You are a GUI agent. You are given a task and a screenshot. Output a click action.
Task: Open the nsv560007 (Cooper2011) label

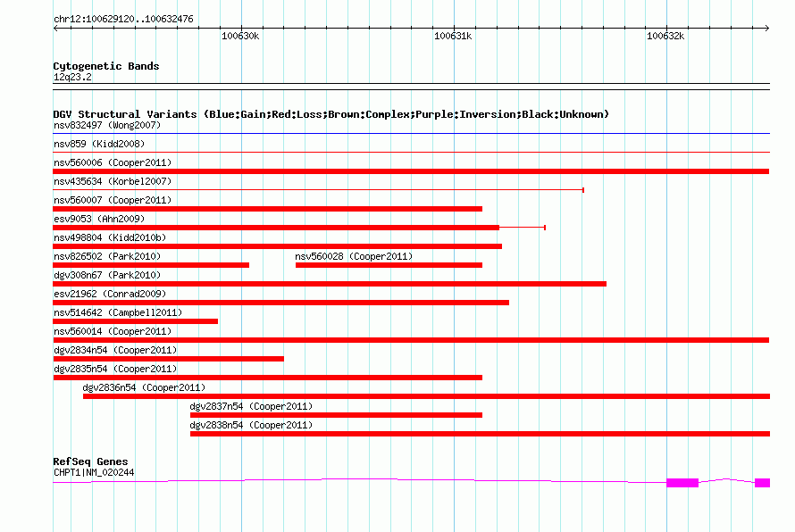pos(113,200)
